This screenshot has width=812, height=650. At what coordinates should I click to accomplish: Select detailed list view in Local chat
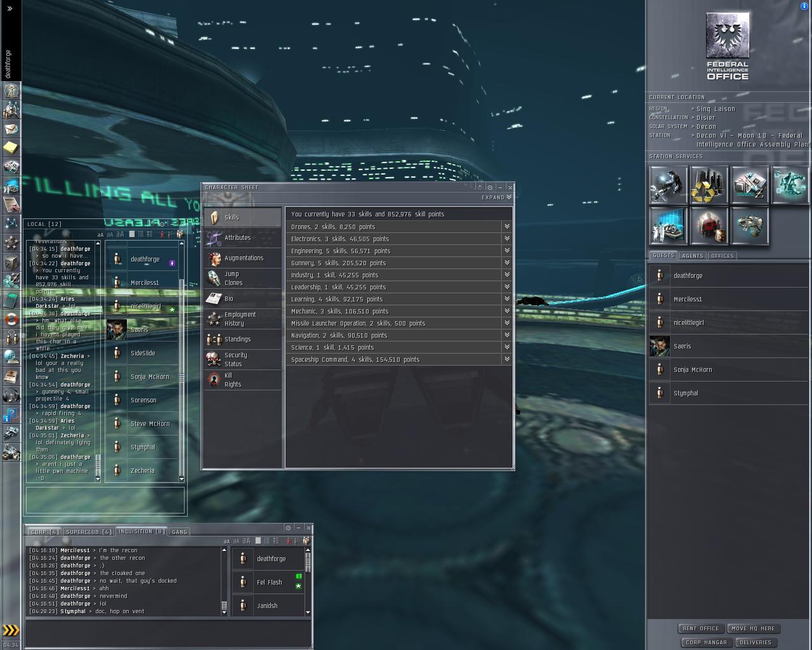[x=150, y=234]
